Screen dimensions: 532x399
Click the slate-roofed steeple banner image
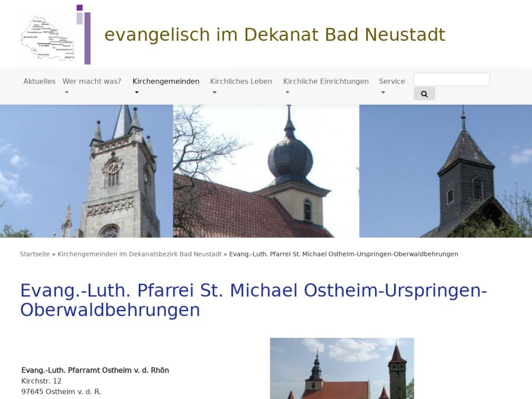[x=445, y=171]
